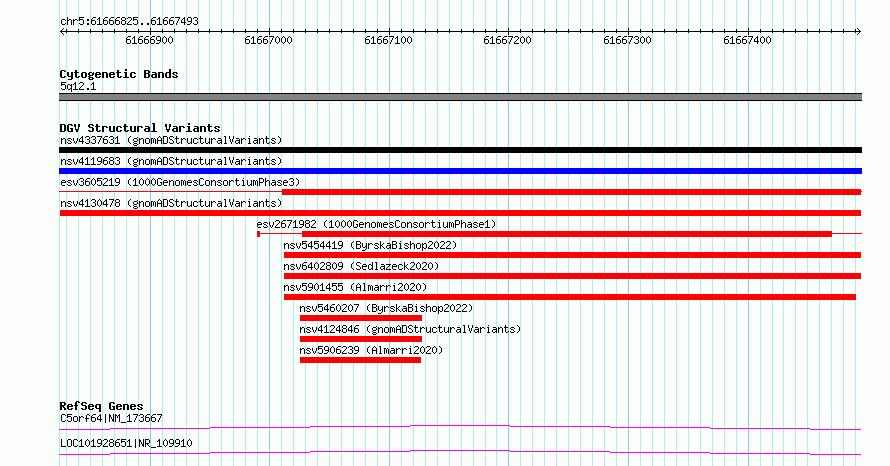Screen dimensions: 890x466
Task: Click the ruler's left arrow end
Action: 62,32
